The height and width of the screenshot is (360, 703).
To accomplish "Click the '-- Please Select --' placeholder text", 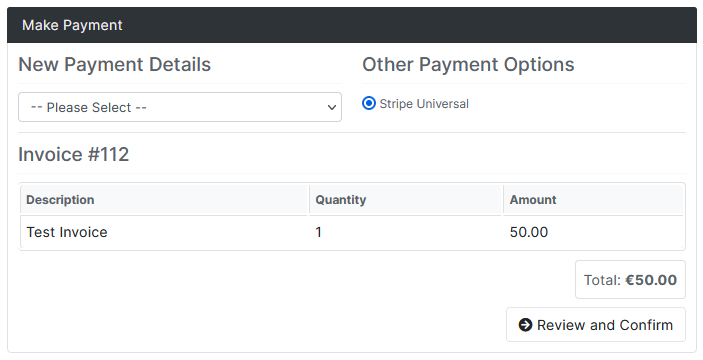I will [x=89, y=108].
